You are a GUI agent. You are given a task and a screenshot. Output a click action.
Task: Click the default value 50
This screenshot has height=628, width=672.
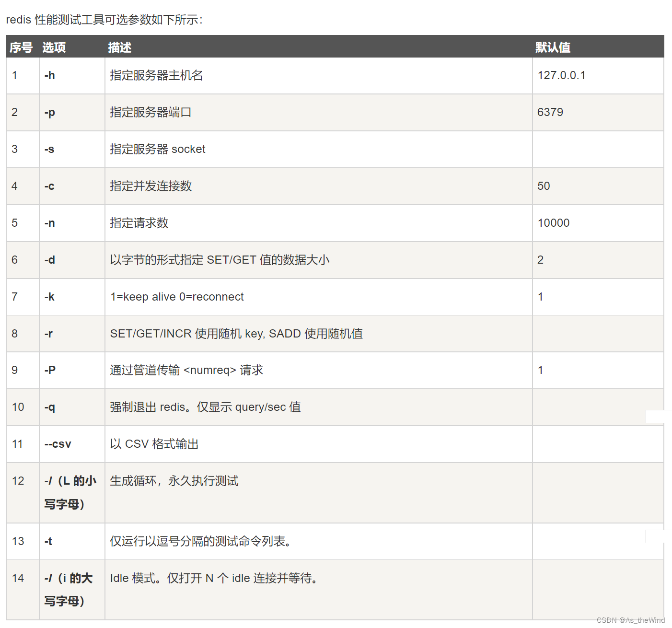pos(544,186)
